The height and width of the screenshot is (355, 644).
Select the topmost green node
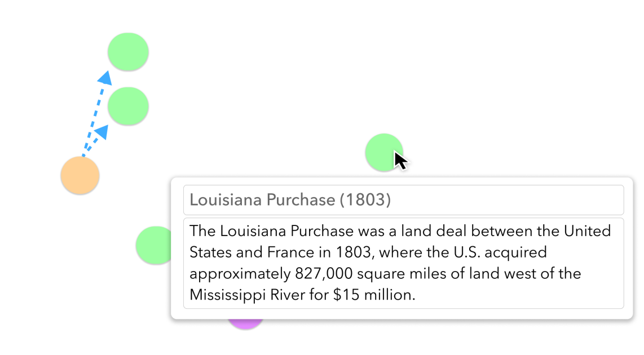pyautogui.click(x=128, y=52)
